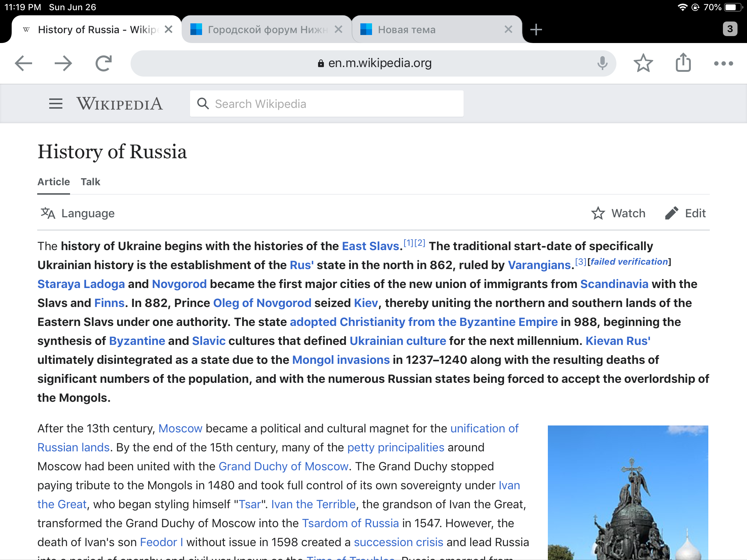Viewport: 747px width, 560px height.
Task: Tap the magnifier icon in Wikipedia search
Action: [x=203, y=104]
